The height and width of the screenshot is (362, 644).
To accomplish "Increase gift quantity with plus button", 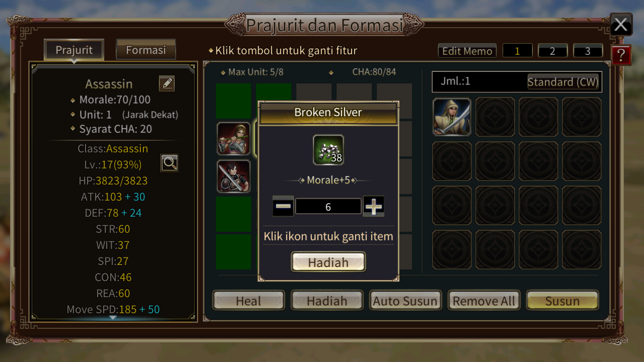I will tap(373, 206).
